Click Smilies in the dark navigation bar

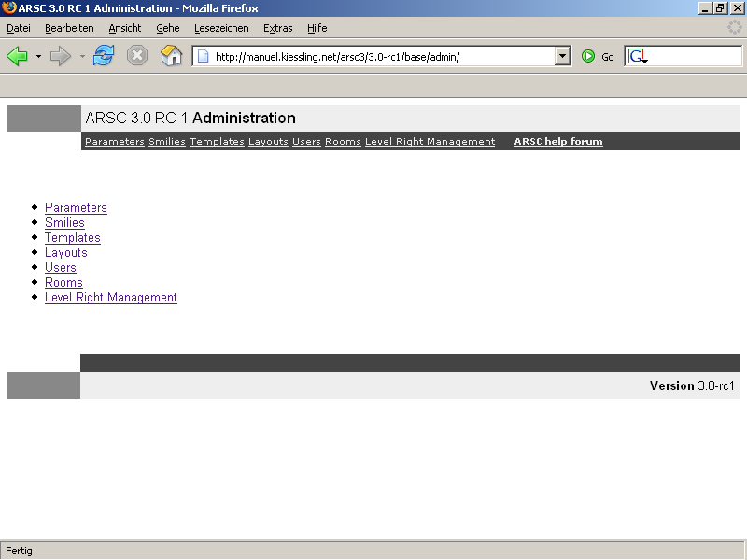[166, 142]
